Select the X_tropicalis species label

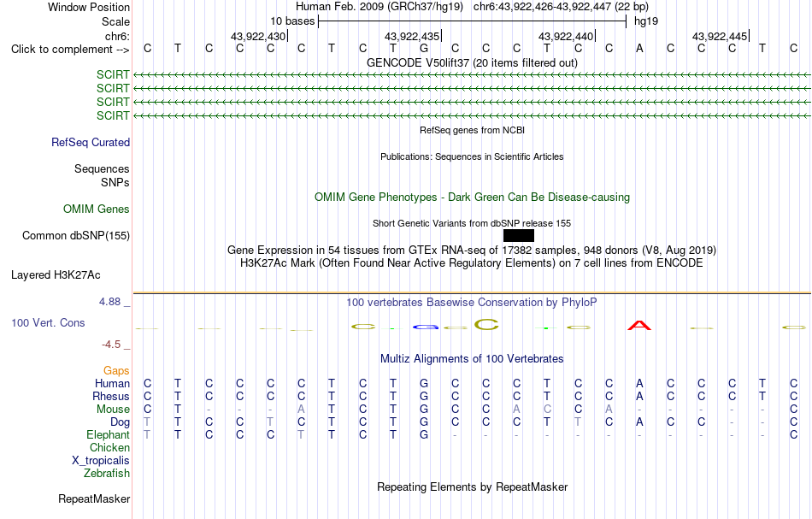101,461
